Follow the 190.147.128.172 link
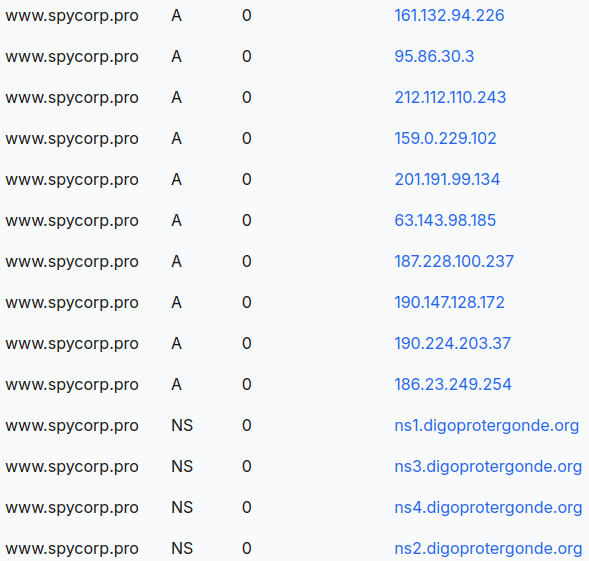The height and width of the screenshot is (561, 589). (449, 302)
